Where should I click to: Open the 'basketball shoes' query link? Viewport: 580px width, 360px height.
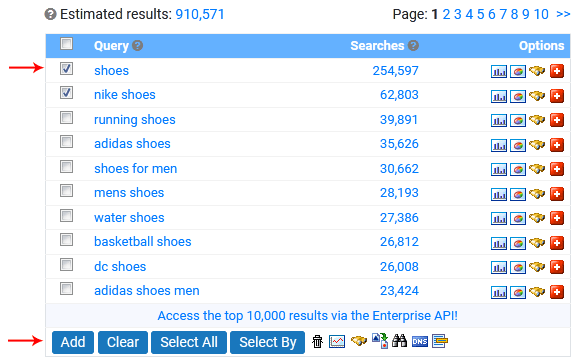coord(143,242)
